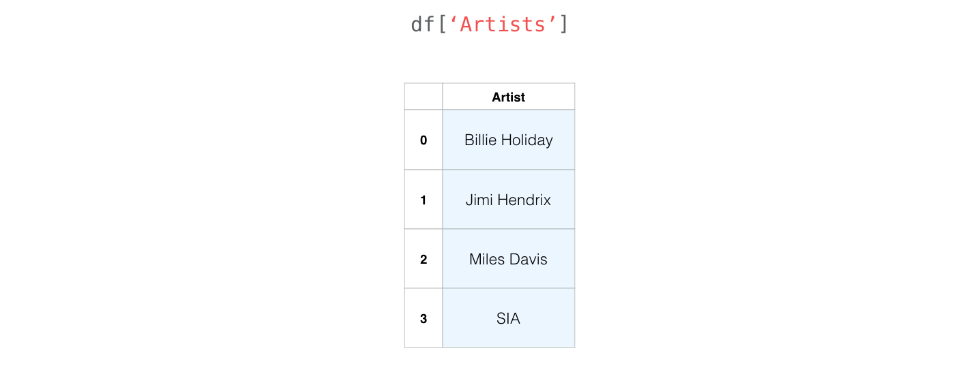Choose the Miles Davis cell

pos(508,259)
